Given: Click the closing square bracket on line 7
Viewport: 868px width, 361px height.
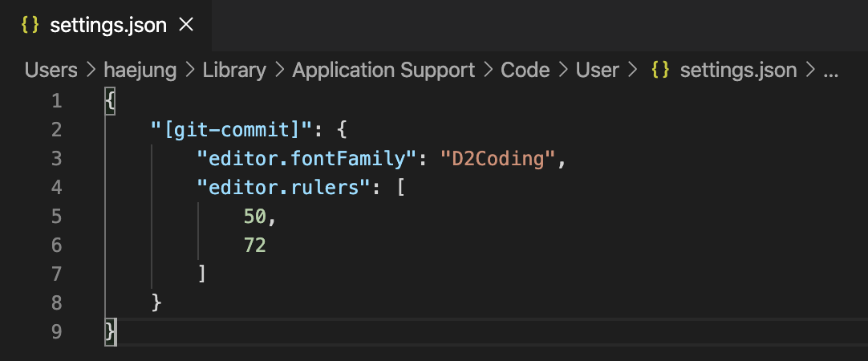Looking at the screenshot, I should tap(202, 274).
